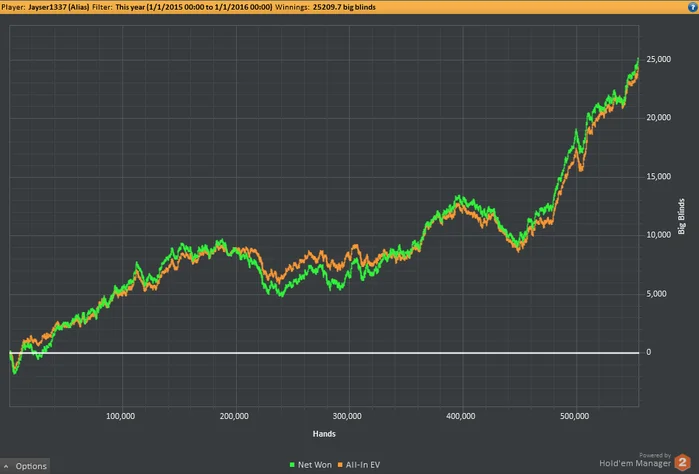Click the 500,000 hands x-axis label
This screenshot has height=474, width=699.
[x=574, y=415]
